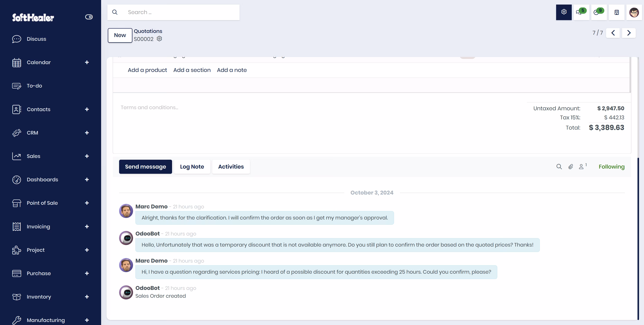The width and height of the screenshot is (644, 325).
Task: Expand the Sales submenu plus
Action: [x=87, y=156]
